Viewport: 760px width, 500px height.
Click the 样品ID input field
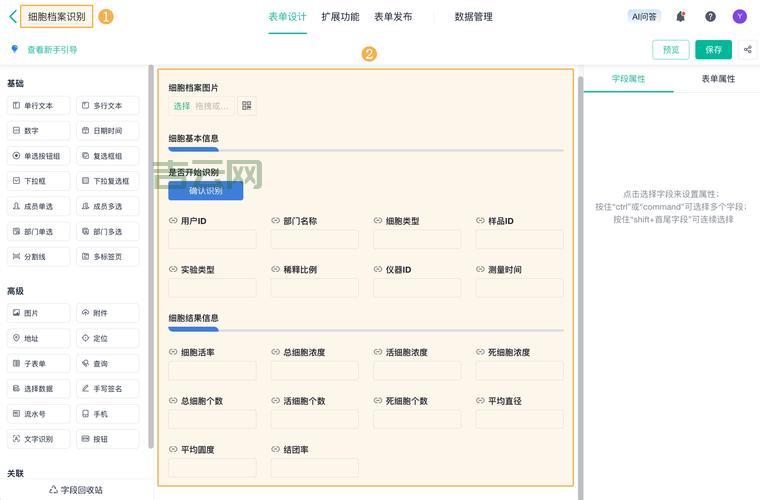[x=520, y=240]
